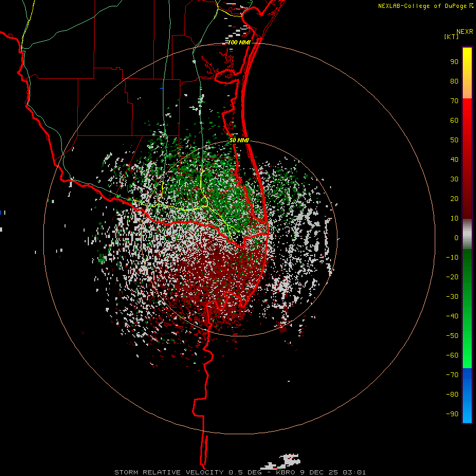Click the 9 DEC 25 date text
This screenshot has height=476, width=476.
click(x=319, y=472)
